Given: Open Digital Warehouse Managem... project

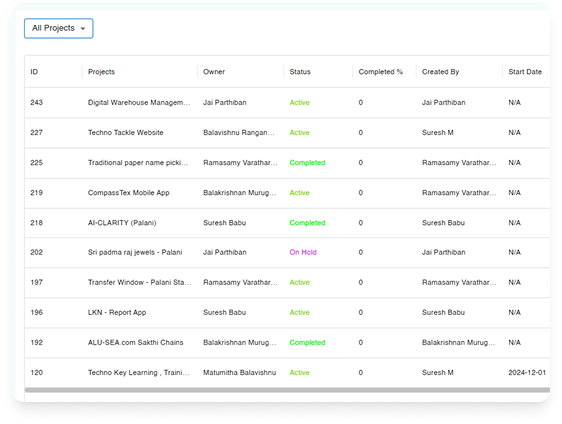Looking at the screenshot, I should click(x=139, y=103).
